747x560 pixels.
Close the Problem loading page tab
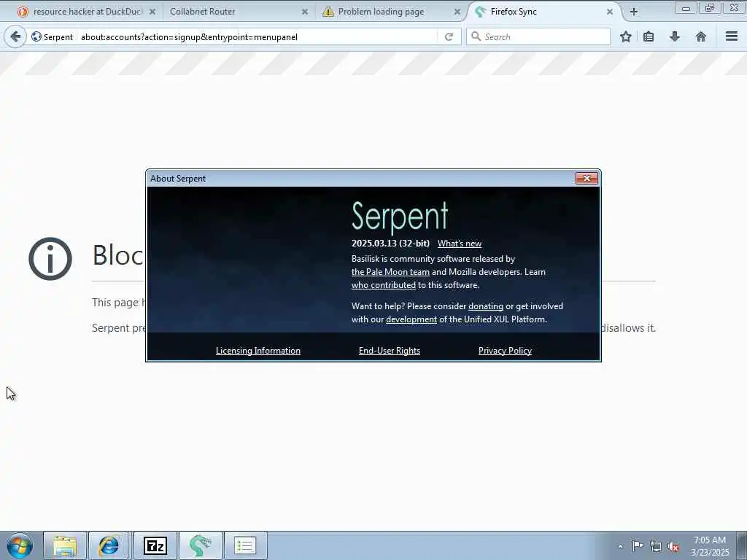click(457, 12)
